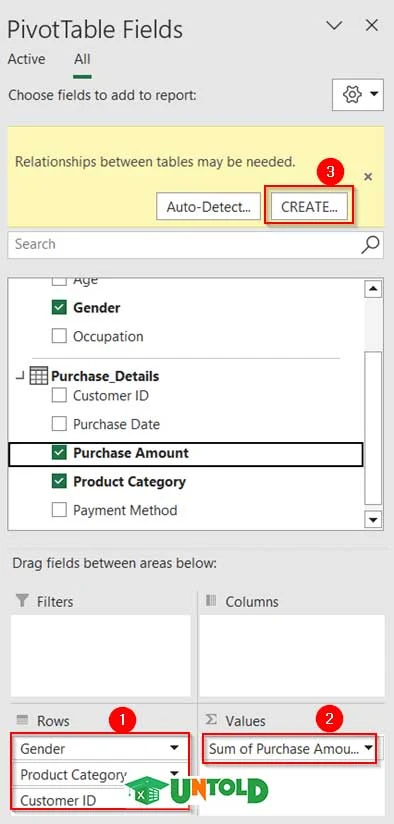Close the PivotTable Fields pane
394x824 pixels.
pyautogui.click(x=371, y=25)
